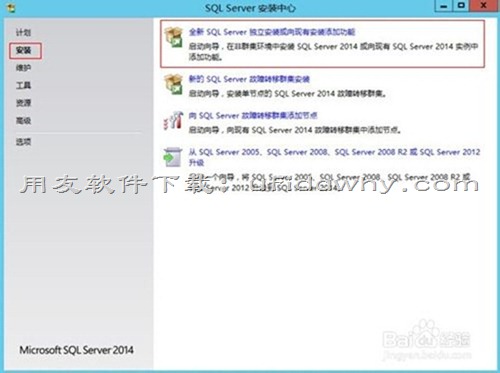Click the green arrow upgrade icon

(x=173, y=157)
